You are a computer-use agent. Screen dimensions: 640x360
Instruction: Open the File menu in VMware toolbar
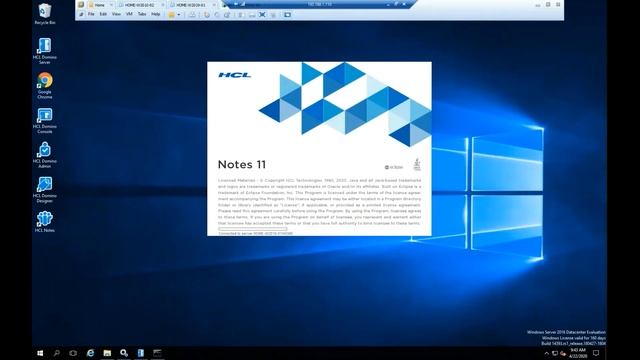(x=91, y=14)
